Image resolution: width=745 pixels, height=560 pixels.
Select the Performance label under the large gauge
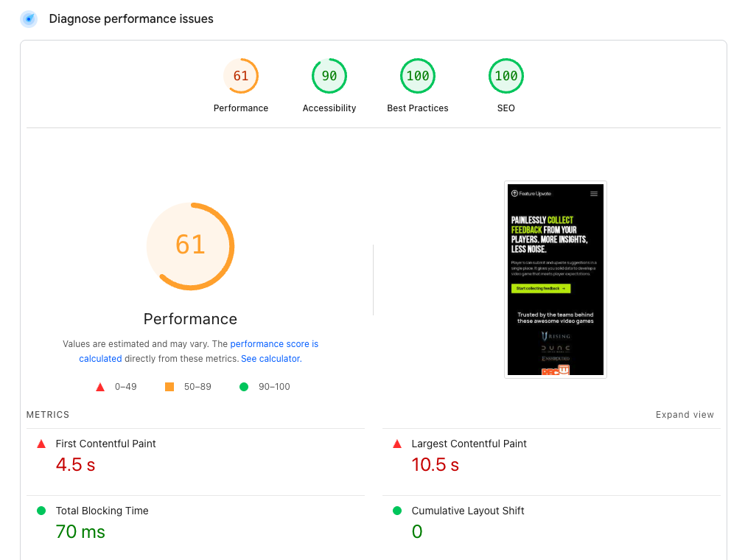[190, 318]
